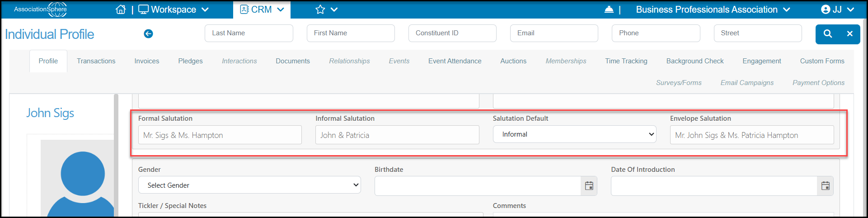868x218 pixels.
Task: Switch organization via Business Professionals Association
Action: tap(713, 9)
